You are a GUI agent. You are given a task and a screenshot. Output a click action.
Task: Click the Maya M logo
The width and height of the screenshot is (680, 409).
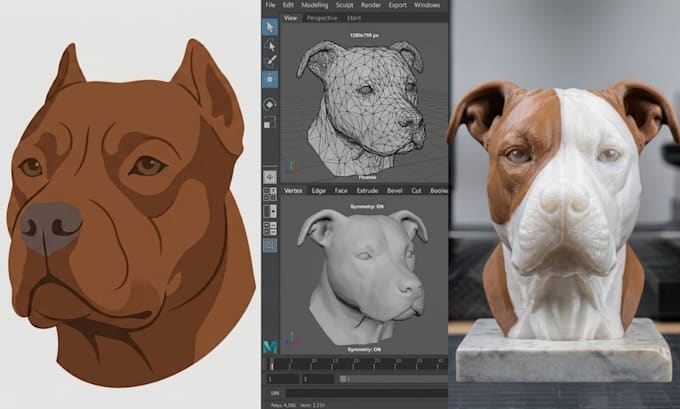pos(270,347)
